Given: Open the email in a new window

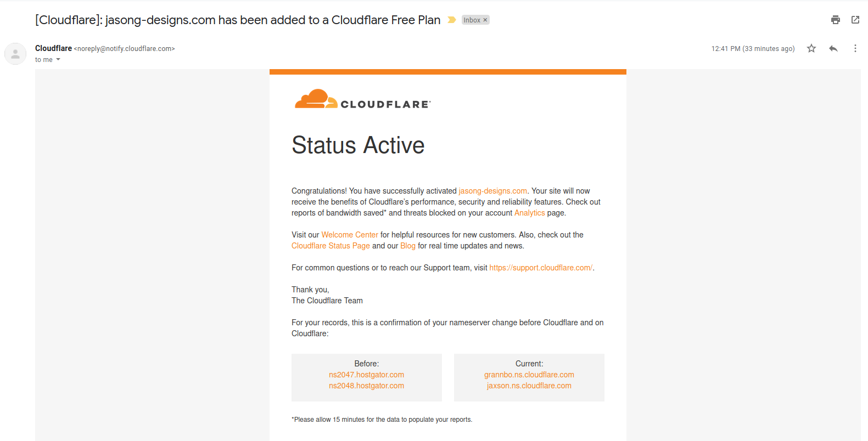Looking at the screenshot, I should [x=855, y=20].
